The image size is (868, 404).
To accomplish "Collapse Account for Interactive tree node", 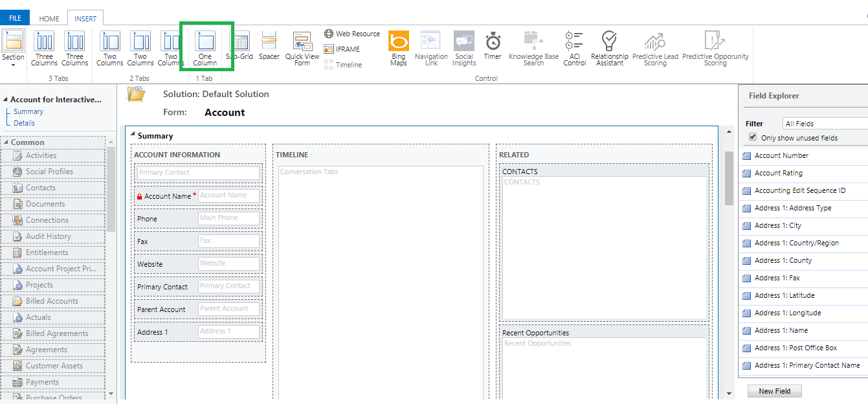I will pyautogui.click(x=6, y=100).
